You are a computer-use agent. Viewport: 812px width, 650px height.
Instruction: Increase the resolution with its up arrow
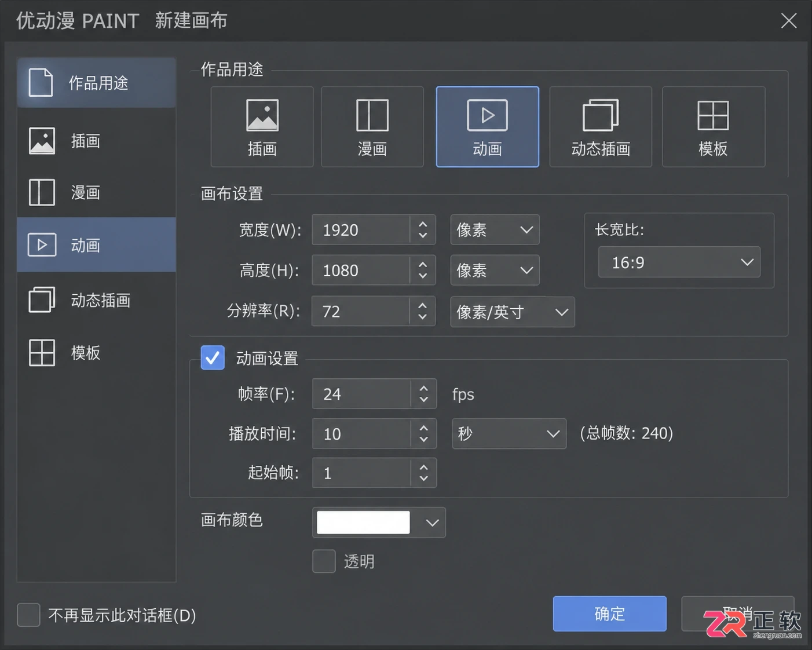tap(423, 305)
